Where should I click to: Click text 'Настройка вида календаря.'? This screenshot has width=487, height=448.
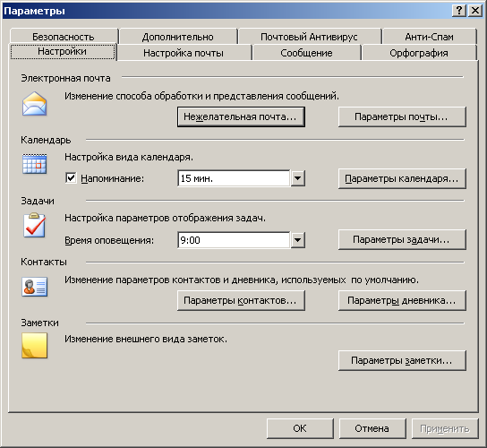(x=129, y=158)
